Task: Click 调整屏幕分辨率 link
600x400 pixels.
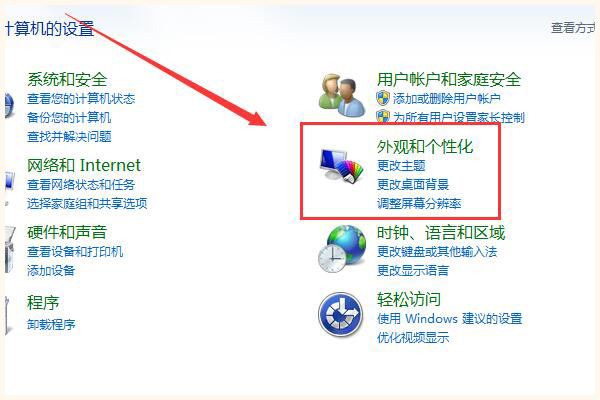Action: click(419, 203)
